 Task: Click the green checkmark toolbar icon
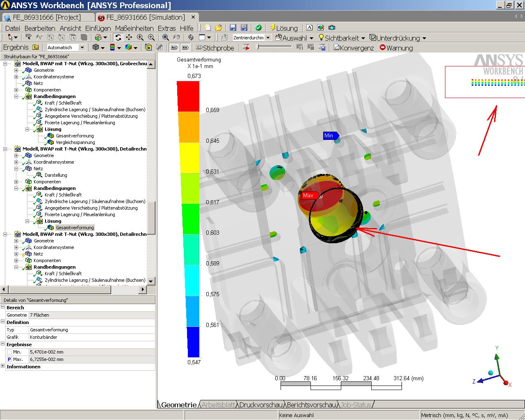(258, 27)
